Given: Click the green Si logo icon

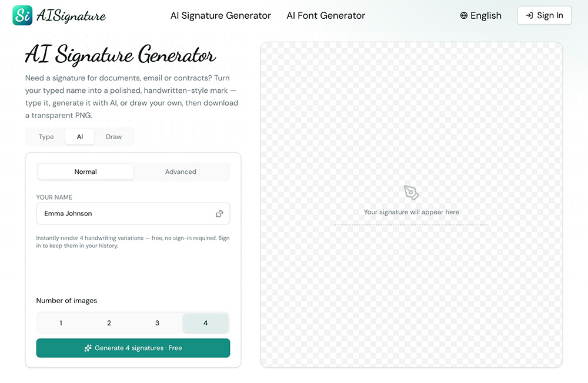Looking at the screenshot, I should (x=22, y=15).
